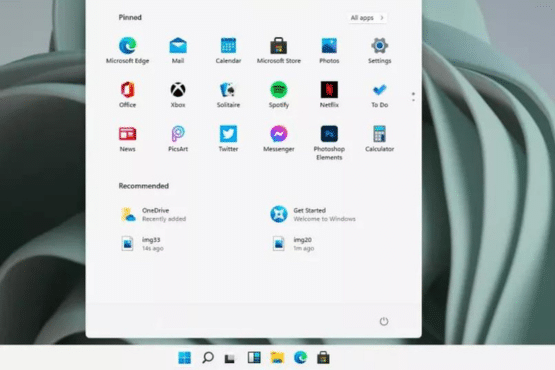Open the News app
555x370 pixels.
tap(127, 139)
